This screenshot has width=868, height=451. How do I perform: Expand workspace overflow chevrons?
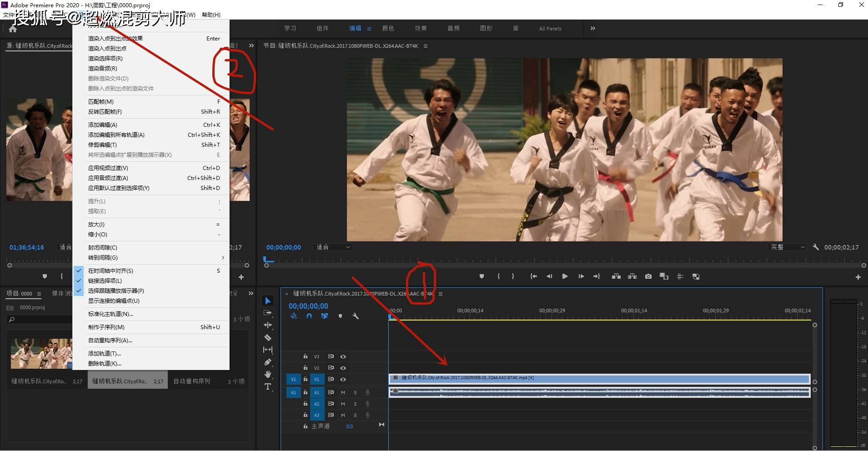point(592,28)
